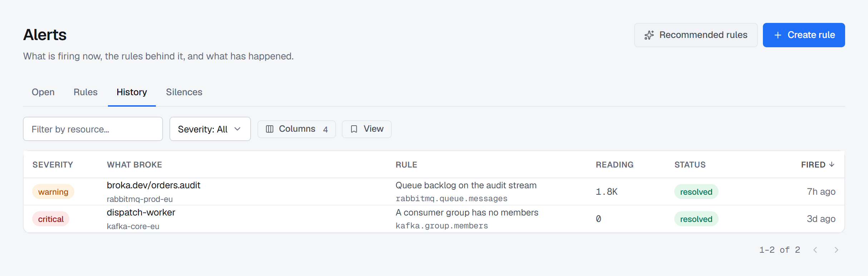Sort by the Severity column header
The width and height of the screenshot is (868, 276).
click(x=53, y=165)
